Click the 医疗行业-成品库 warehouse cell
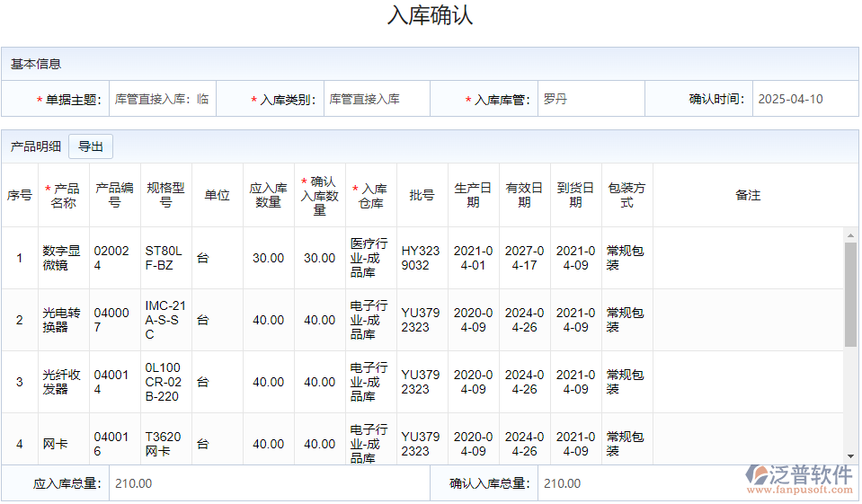862x504 pixels. (370, 258)
